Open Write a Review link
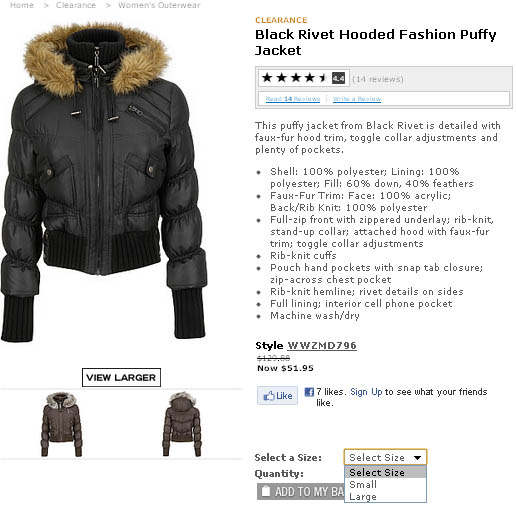The image size is (516, 506). (357, 99)
